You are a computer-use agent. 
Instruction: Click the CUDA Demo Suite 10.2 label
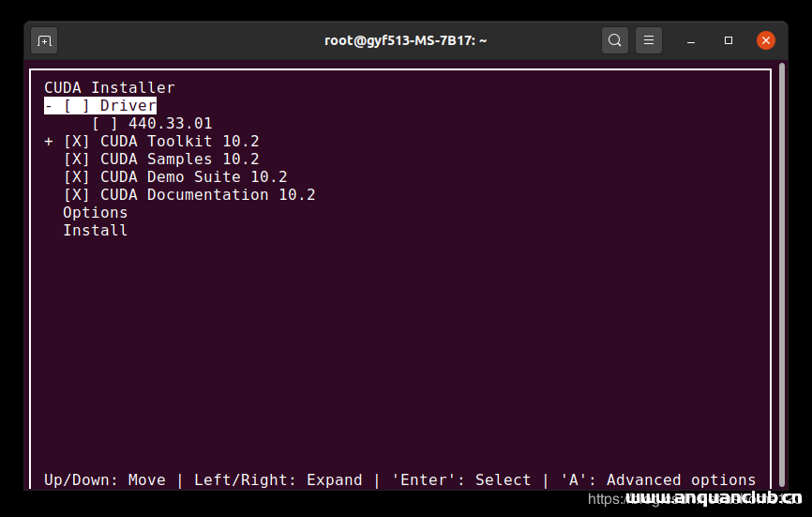tap(194, 177)
